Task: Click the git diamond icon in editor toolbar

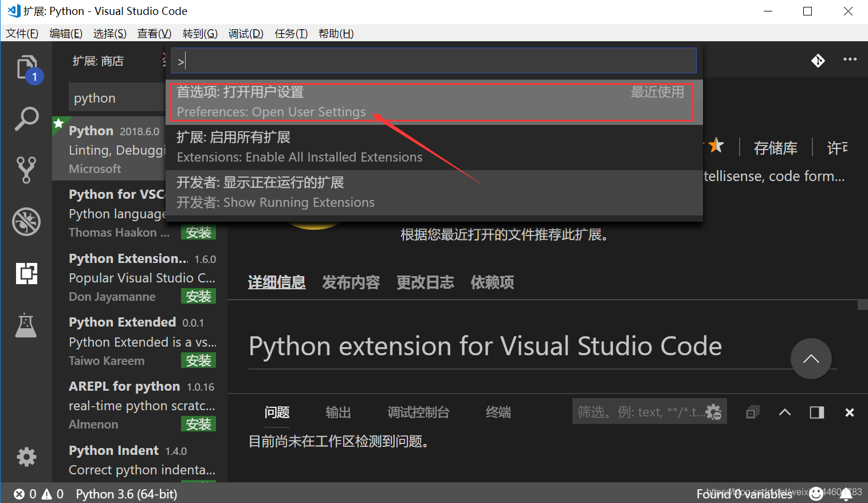Action: (818, 60)
